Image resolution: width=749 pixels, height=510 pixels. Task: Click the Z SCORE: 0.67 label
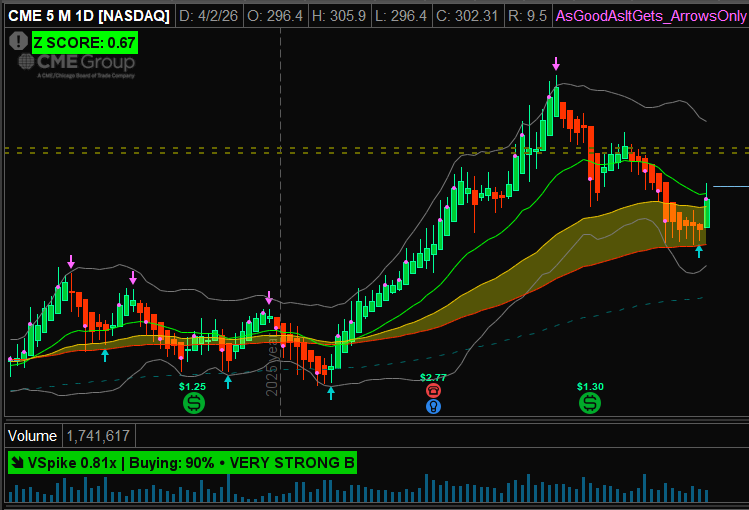[x=84, y=42]
